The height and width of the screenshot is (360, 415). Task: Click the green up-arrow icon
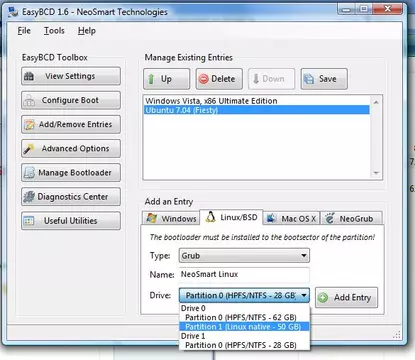(x=151, y=79)
